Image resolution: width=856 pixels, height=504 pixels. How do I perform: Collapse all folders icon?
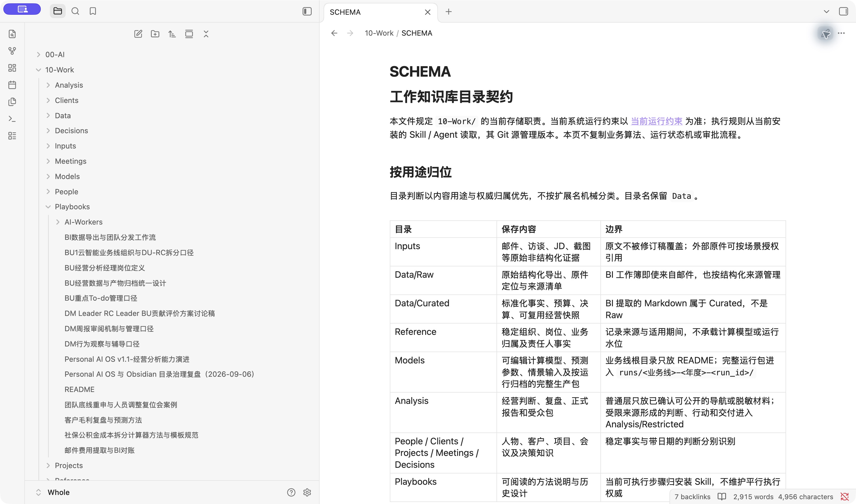click(x=206, y=34)
